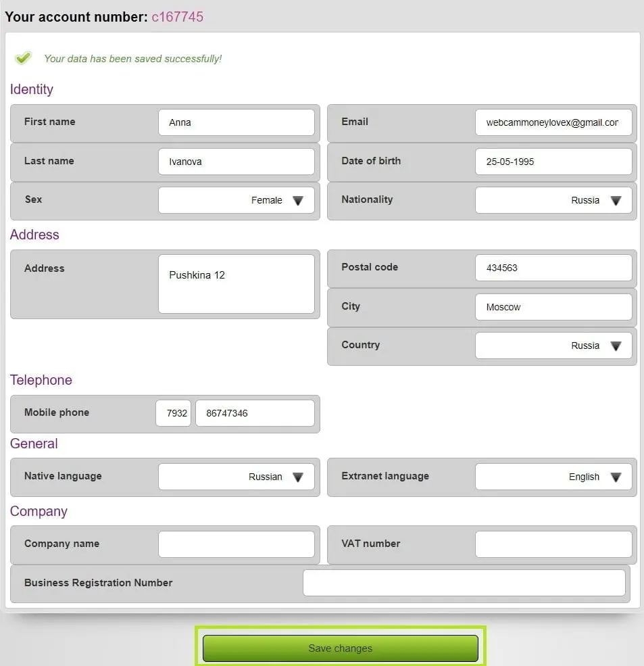The height and width of the screenshot is (666, 644).
Task: Edit the mobile phone prefix 7932 field
Action: point(173,413)
